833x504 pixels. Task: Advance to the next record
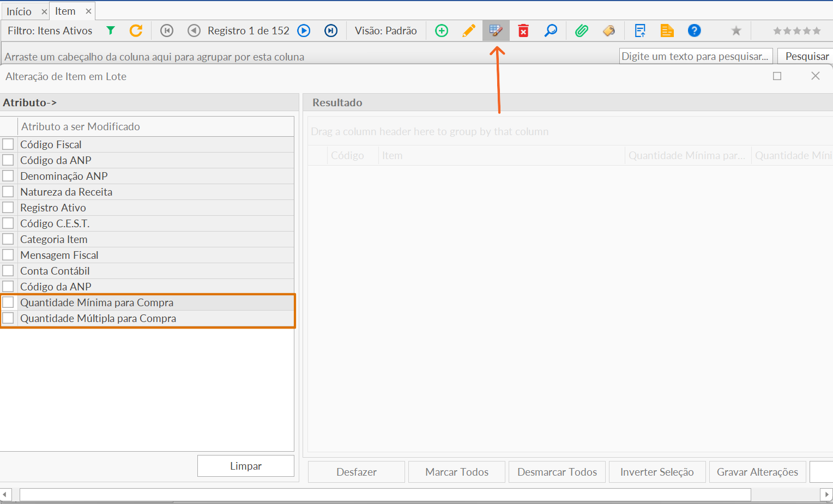(x=304, y=31)
